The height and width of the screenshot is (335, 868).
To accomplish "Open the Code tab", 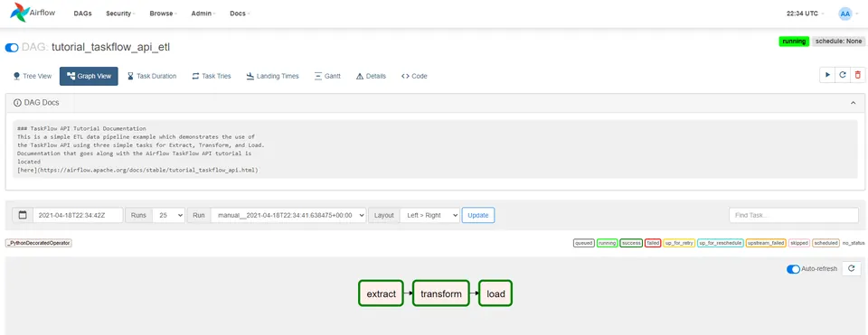I will (x=414, y=76).
